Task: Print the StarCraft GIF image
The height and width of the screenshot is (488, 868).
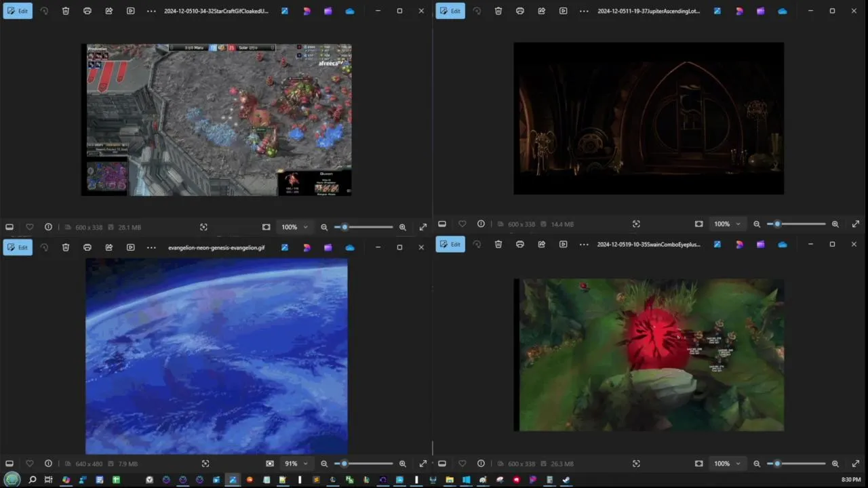Action: pyautogui.click(x=87, y=11)
